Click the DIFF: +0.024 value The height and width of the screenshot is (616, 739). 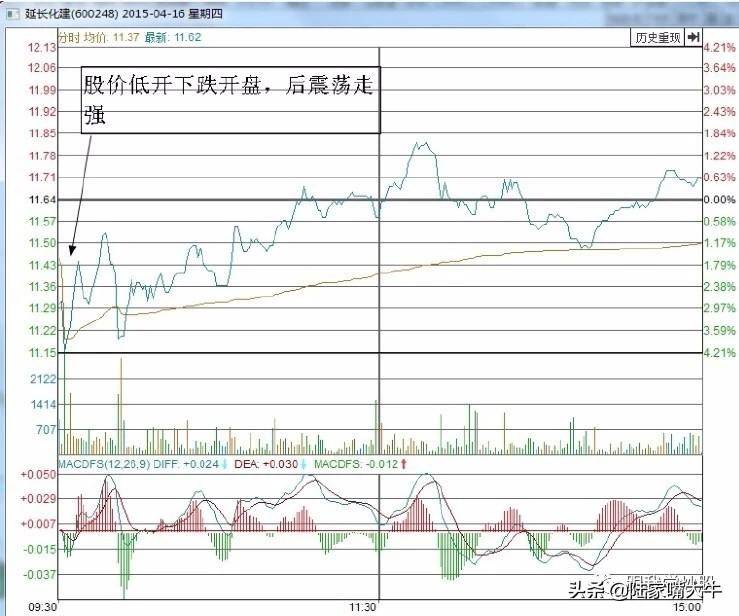pyautogui.click(x=186, y=464)
